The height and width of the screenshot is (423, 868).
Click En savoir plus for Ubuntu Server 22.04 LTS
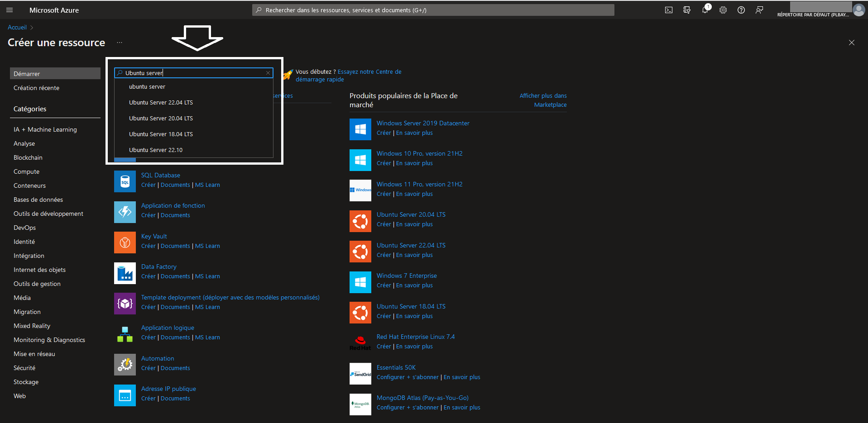pyautogui.click(x=414, y=255)
